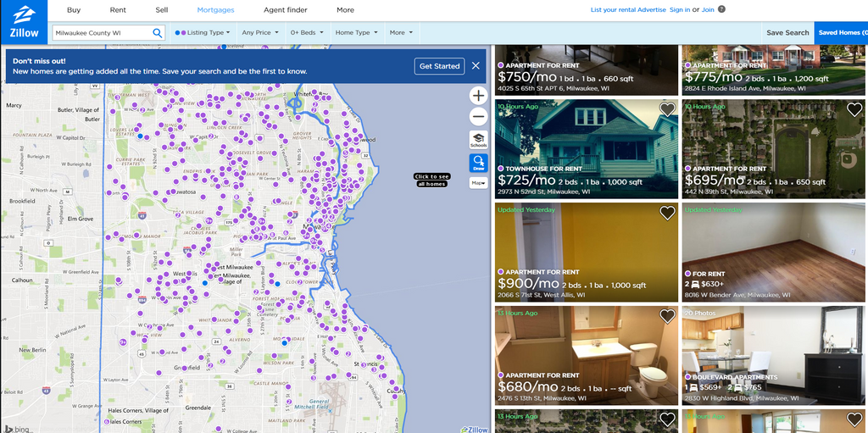Open the $775/mo Rhode Island Ave listing
Image resolution: width=868 pixels, height=433 pixels.
(x=774, y=70)
